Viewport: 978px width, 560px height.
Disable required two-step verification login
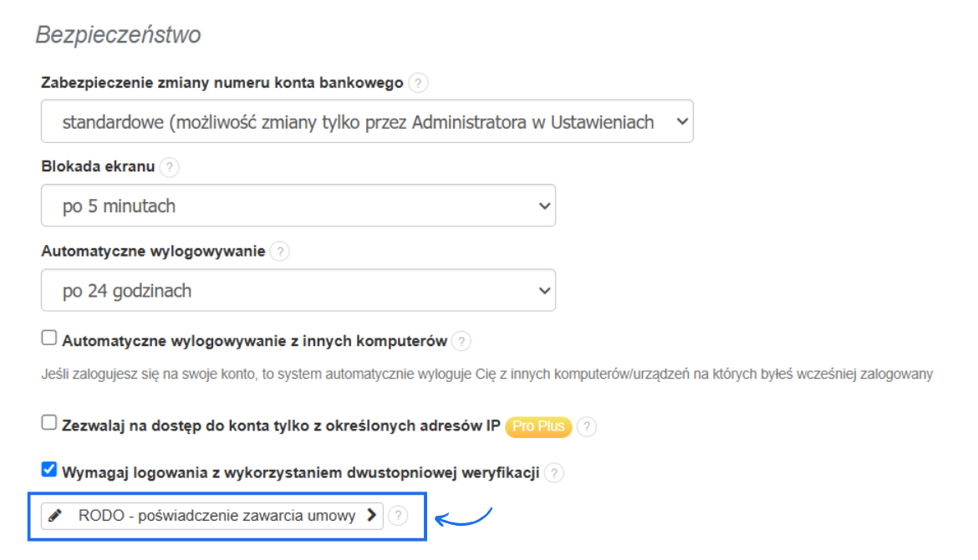coord(48,469)
